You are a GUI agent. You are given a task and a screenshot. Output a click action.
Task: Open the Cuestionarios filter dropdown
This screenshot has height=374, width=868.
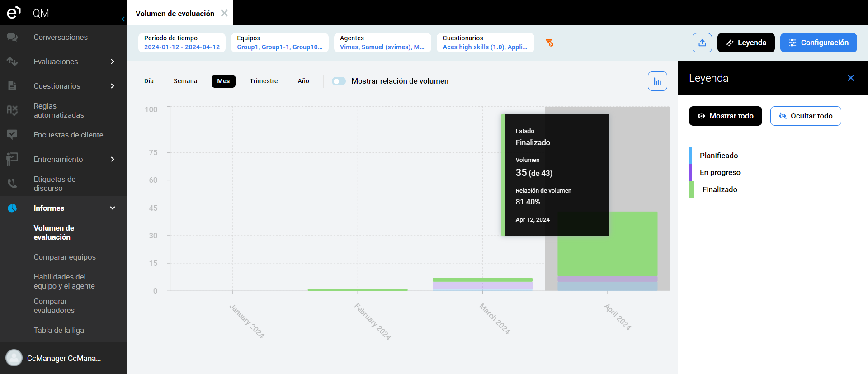point(486,43)
